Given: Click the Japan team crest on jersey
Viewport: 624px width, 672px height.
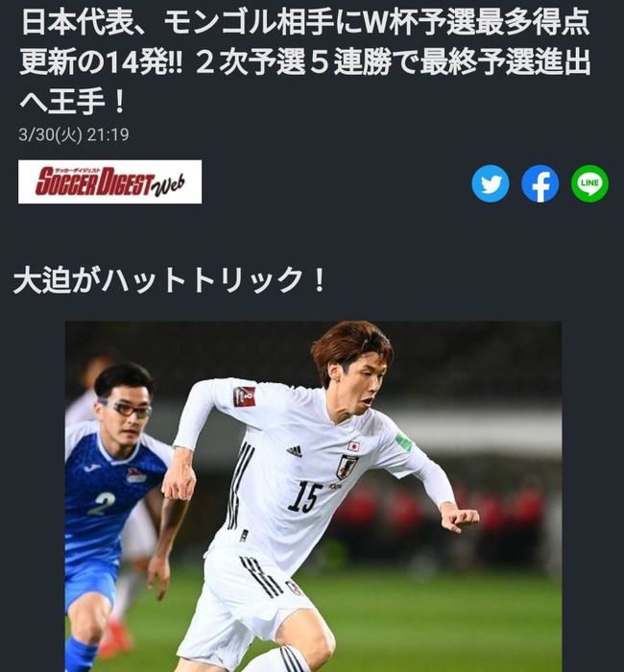Looking at the screenshot, I should tap(347, 467).
